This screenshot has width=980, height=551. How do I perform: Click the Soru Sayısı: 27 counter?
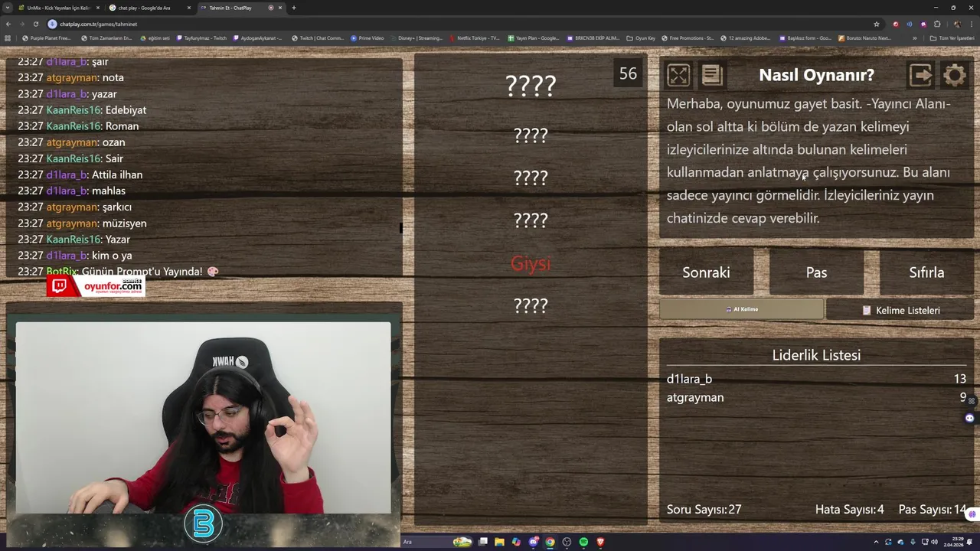704,509
